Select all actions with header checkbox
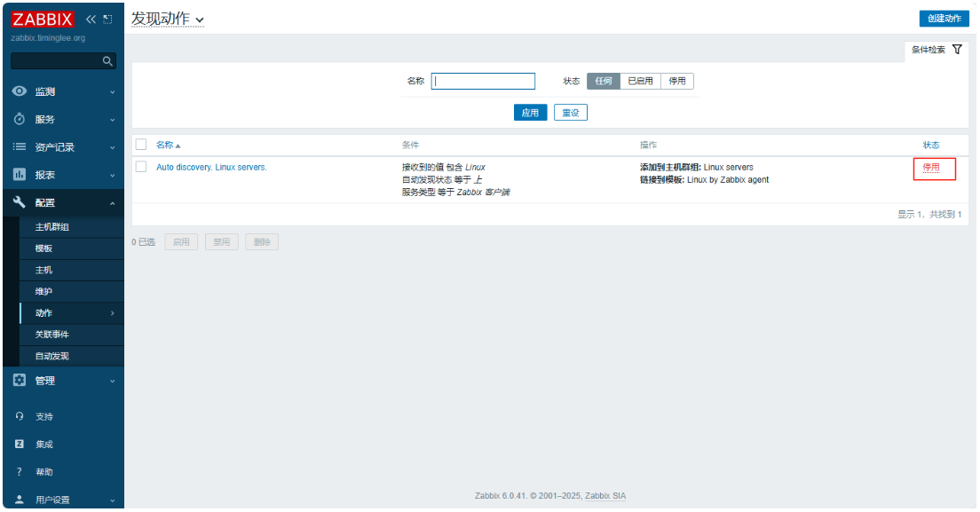Image resolution: width=980 pixels, height=512 pixels. pos(141,145)
